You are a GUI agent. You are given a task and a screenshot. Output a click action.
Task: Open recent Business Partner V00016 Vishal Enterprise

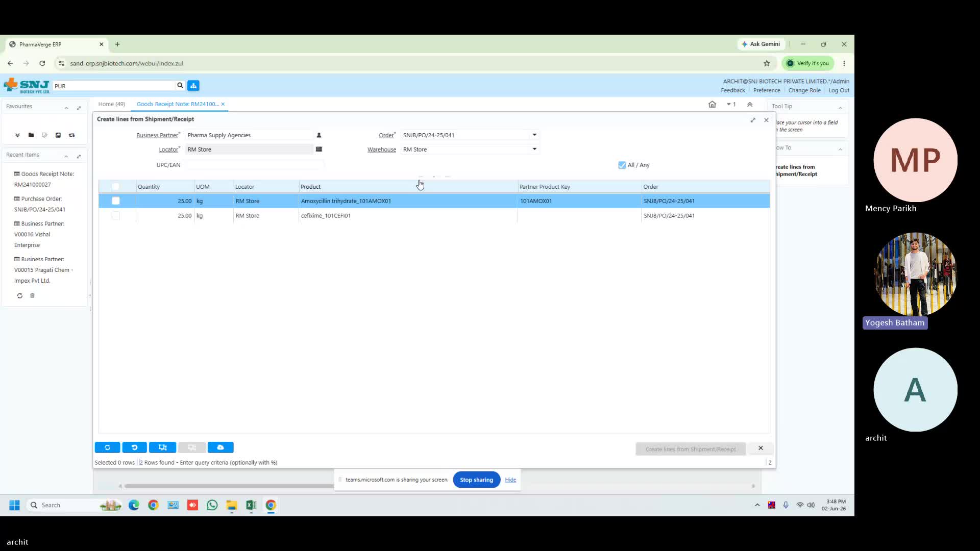pyautogui.click(x=39, y=234)
